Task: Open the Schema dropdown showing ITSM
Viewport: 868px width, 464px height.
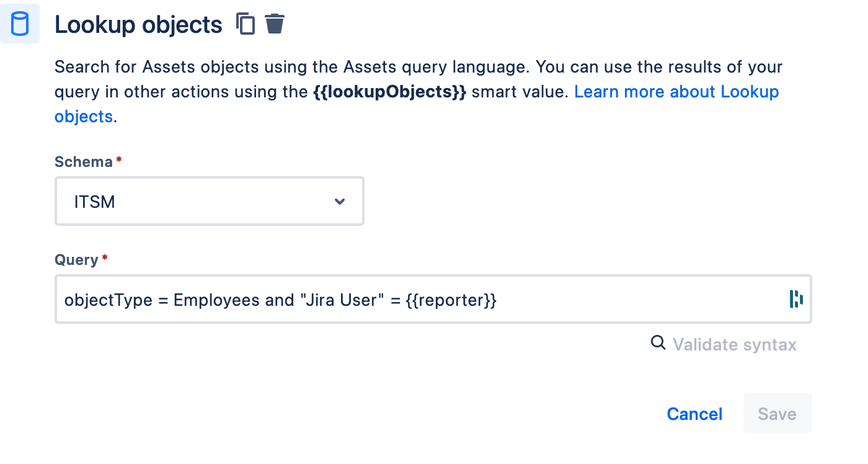Action: coord(209,201)
